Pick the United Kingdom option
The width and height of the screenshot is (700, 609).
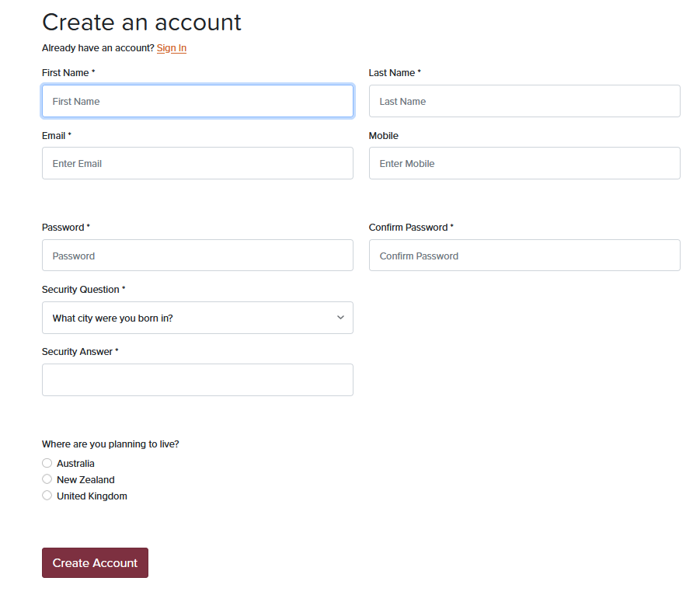(47, 496)
